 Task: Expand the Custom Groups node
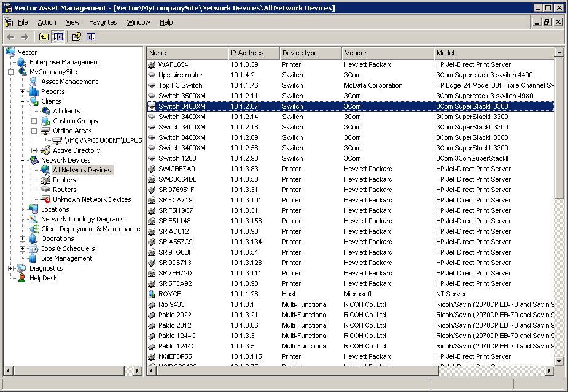click(x=34, y=121)
